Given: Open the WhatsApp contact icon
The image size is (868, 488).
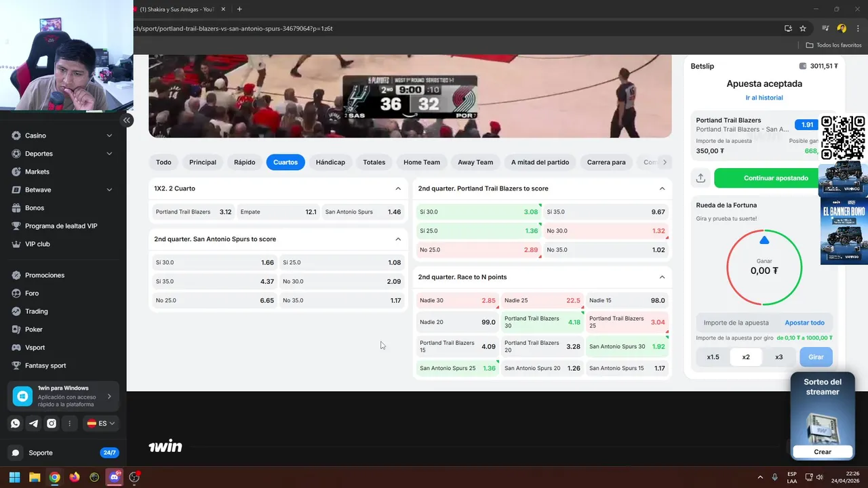Looking at the screenshot, I should 16,424.
